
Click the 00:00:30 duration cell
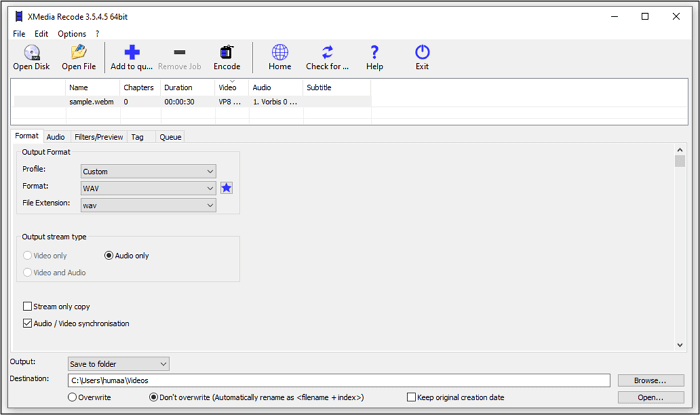click(x=179, y=102)
